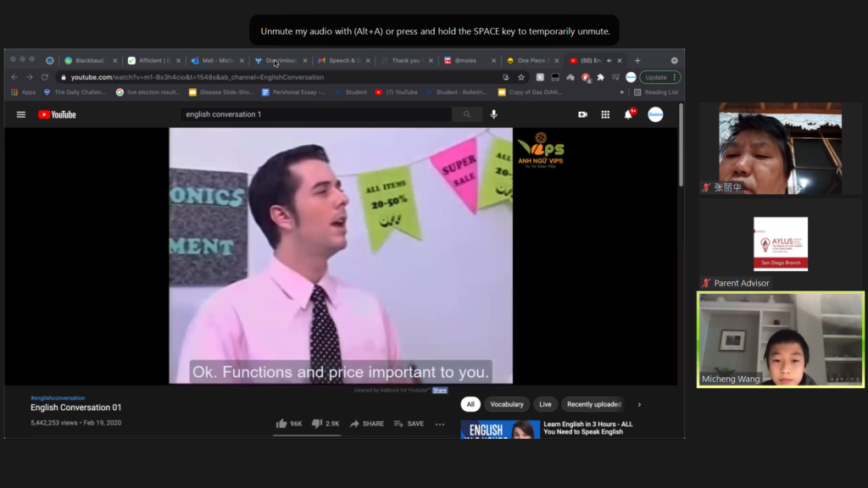Image resolution: width=868 pixels, height=488 pixels.
Task: Open the Chrome three-dot menu beside Update
Action: coord(674,77)
